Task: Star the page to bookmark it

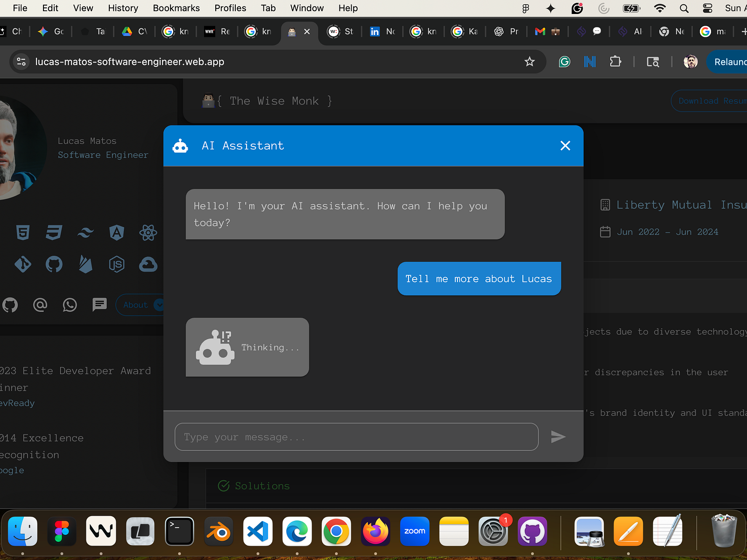Action: [529, 61]
